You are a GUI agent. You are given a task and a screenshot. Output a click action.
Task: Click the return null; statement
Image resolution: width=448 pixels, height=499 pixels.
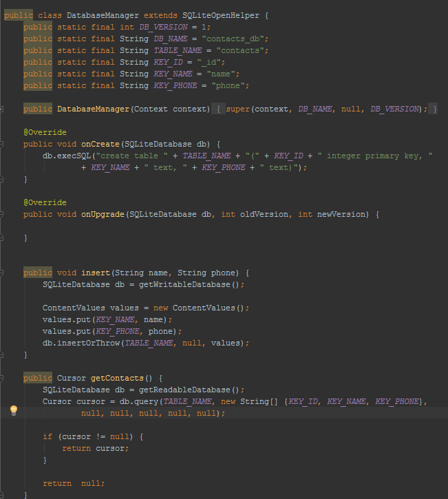coord(74,483)
